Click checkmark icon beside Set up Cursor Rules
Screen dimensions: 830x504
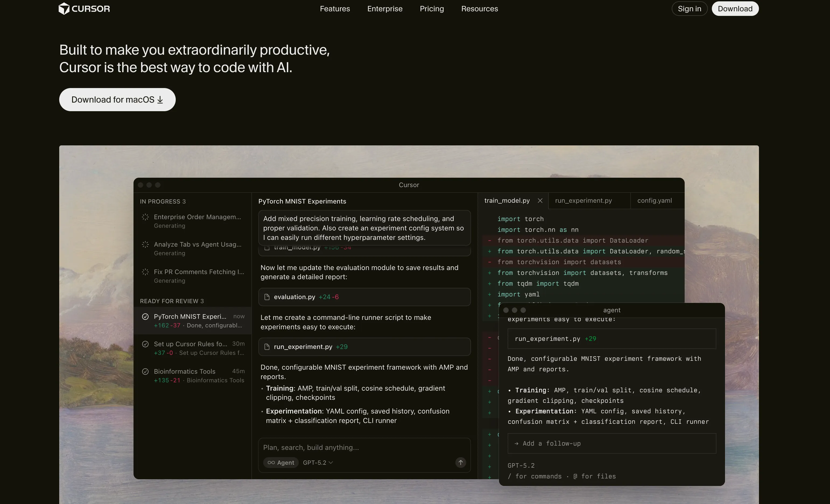tap(145, 344)
